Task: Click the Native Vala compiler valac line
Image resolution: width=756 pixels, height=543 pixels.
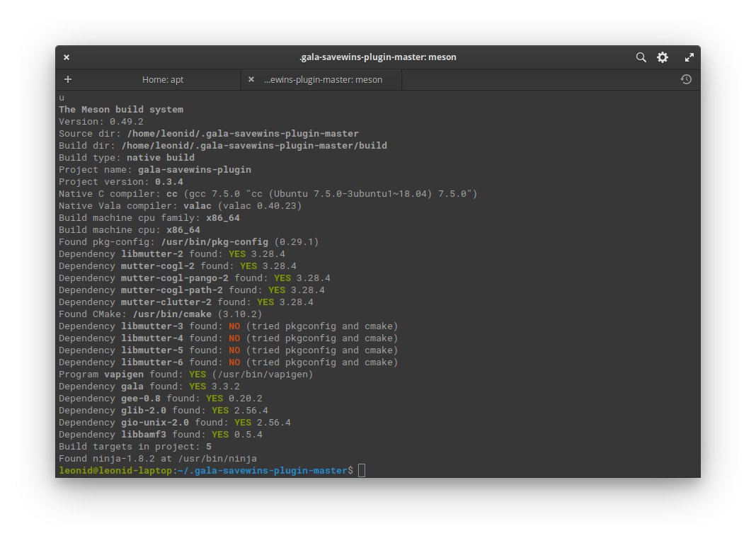Action: point(181,206)
